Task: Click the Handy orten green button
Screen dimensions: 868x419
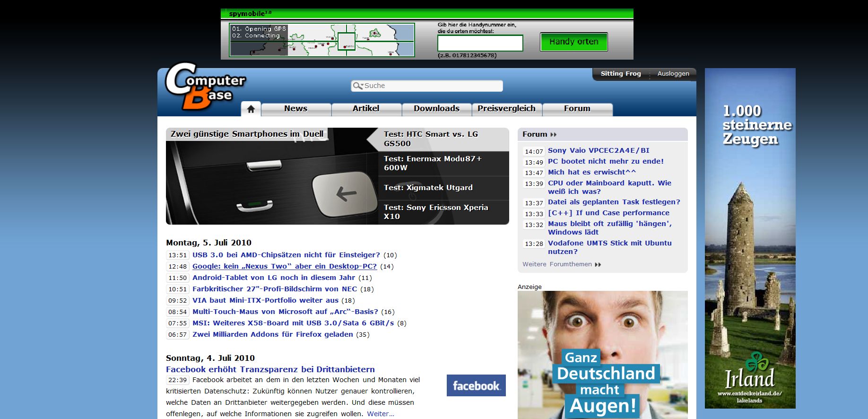Action: (574, 42)
